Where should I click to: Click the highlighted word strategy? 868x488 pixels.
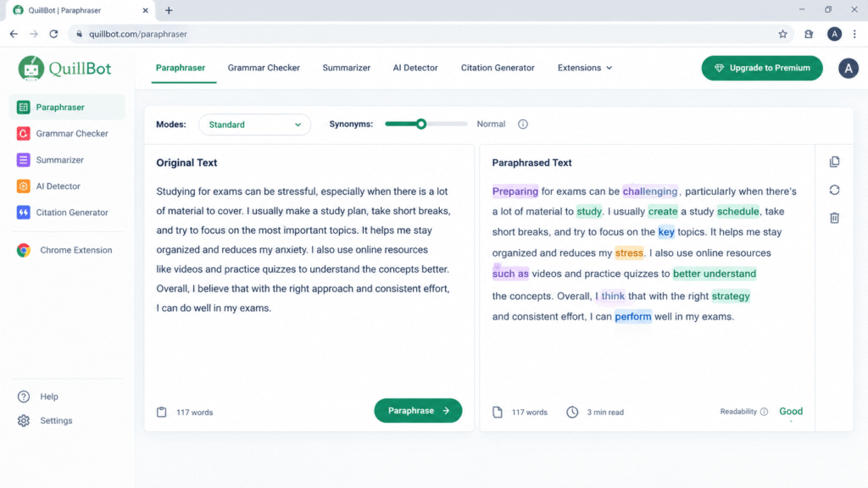tap(731, 296)
